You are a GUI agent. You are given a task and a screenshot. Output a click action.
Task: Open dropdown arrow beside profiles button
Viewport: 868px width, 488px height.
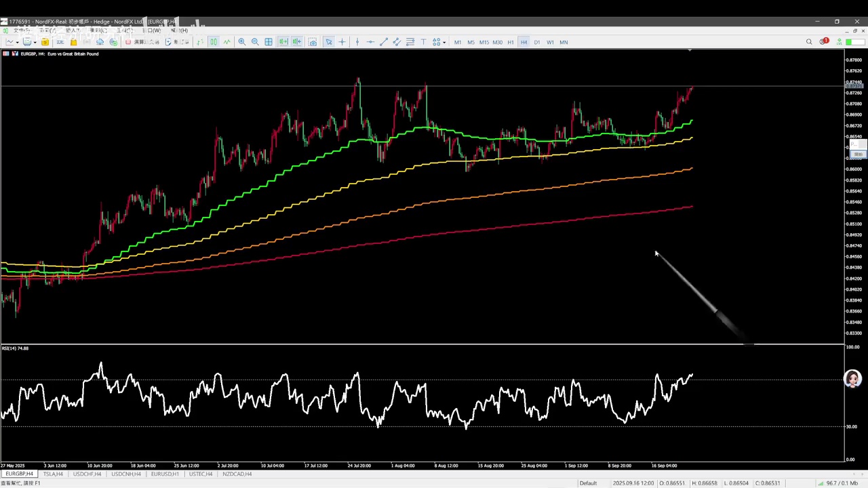(34, 42)
